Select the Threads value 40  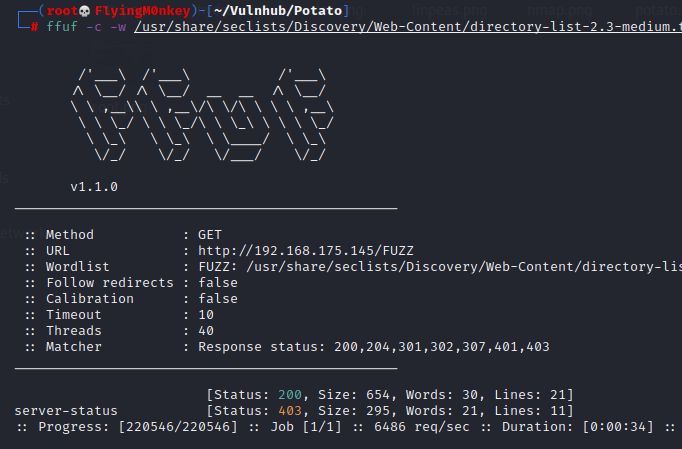[206, 331]
